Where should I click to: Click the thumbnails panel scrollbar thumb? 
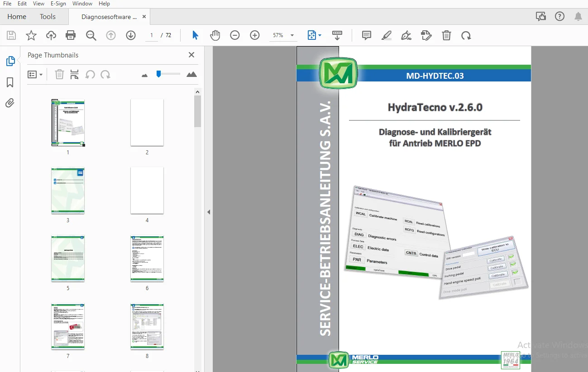198,111
